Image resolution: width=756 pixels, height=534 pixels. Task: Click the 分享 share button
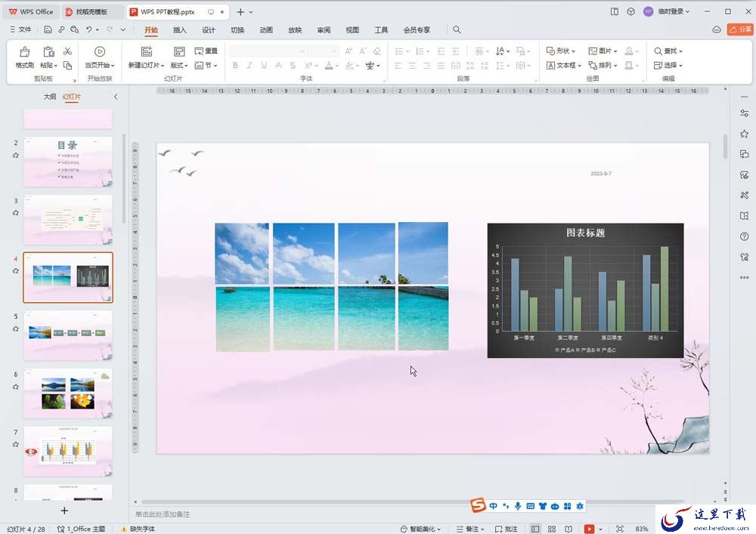(739, 30)
